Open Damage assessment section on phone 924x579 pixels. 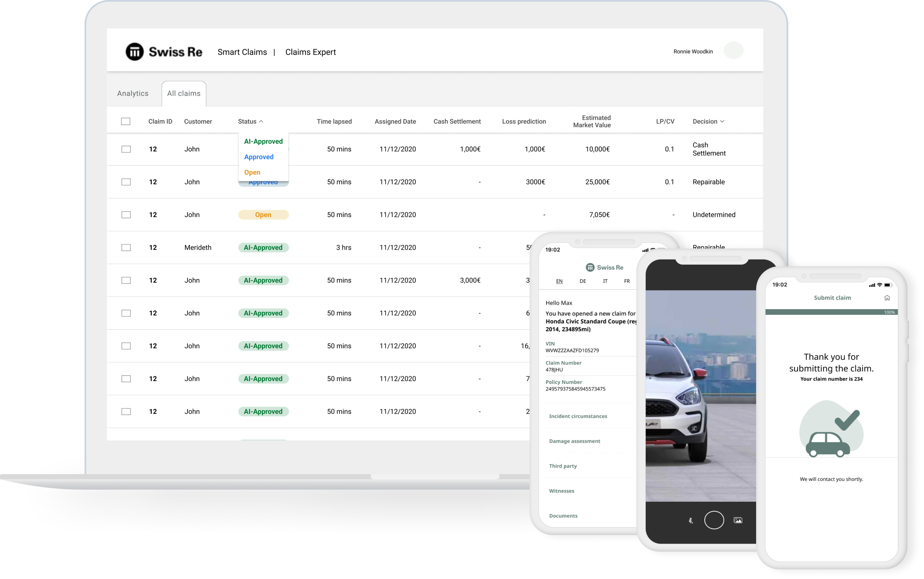click(x=574, y=441)
